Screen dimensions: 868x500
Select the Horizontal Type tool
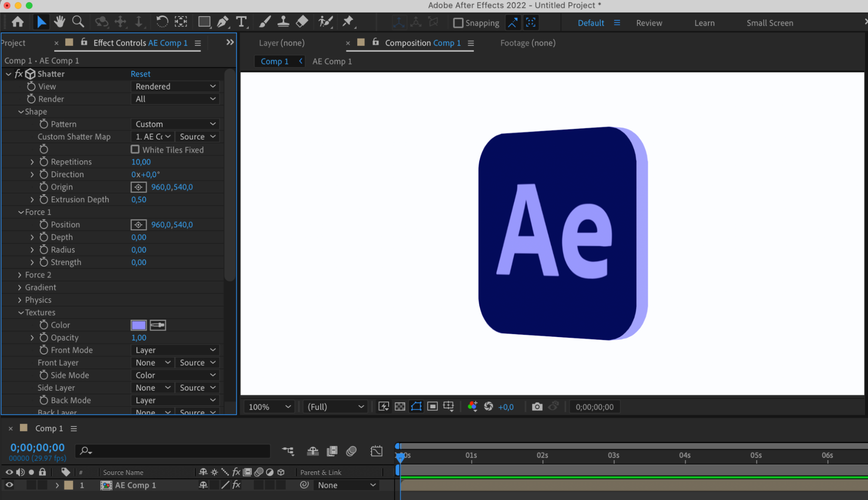point(241,22)
